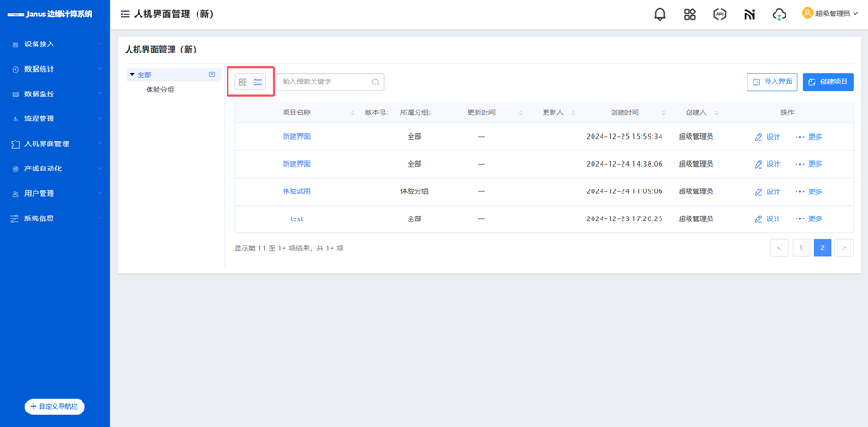Collapse the sidebar with the hamburger icon
The width and height of the screenshot is (868, 427).
tap(125, 15)
